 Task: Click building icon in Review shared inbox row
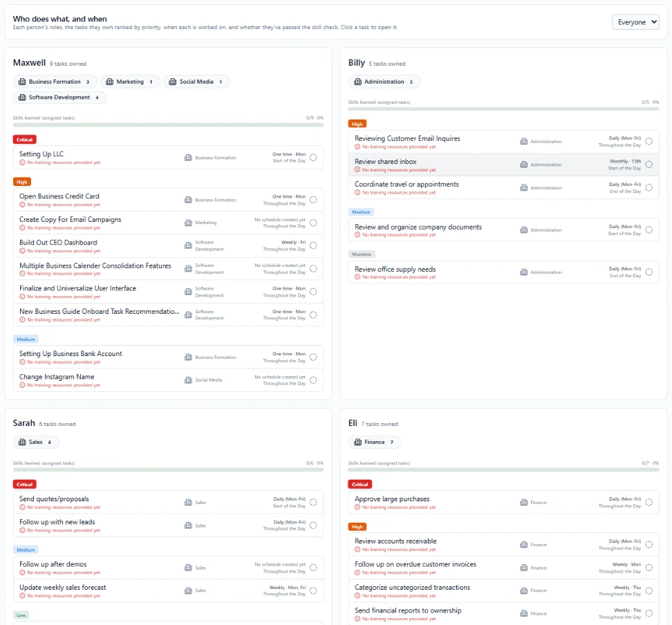click(524, 165)
